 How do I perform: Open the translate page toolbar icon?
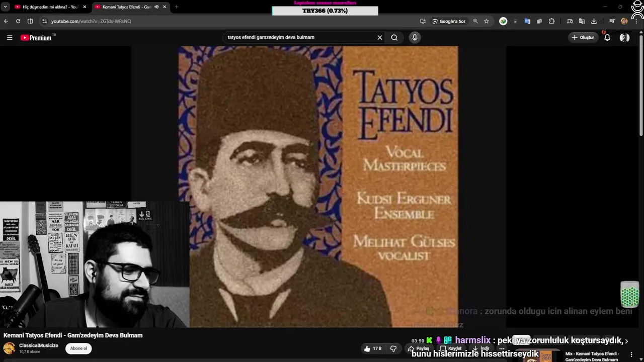pos(582,21)
